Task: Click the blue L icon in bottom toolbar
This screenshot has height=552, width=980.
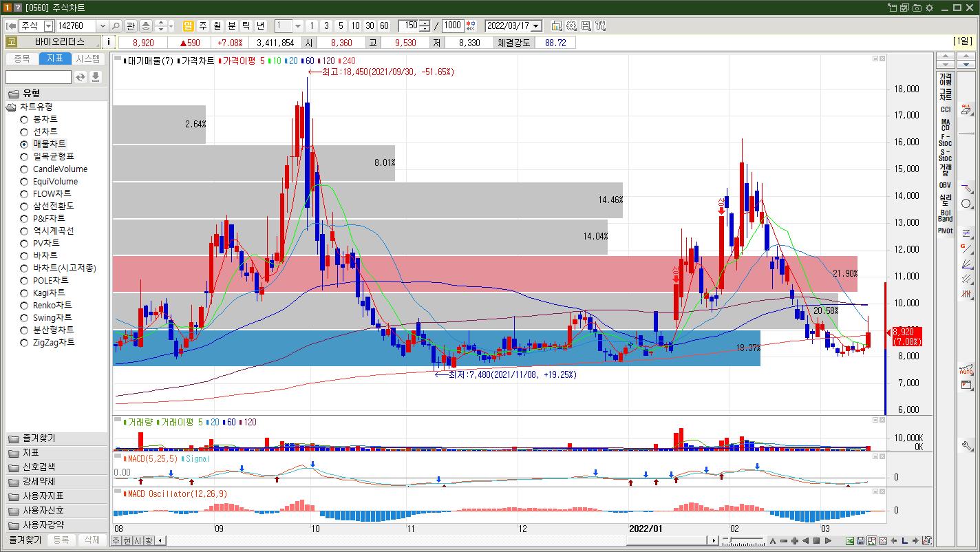Action: pyautogui.click(x=905, y=541)
